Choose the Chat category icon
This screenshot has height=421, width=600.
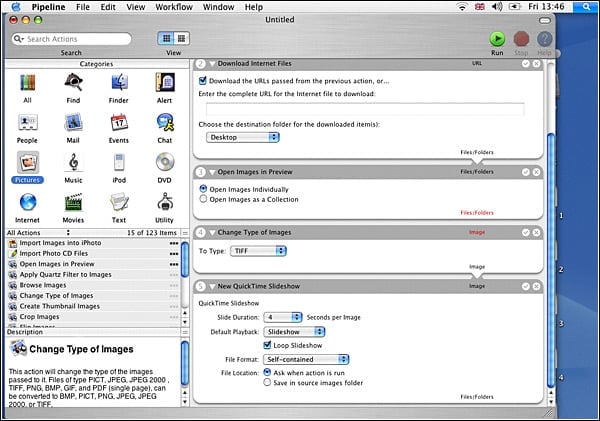[165, 123]
